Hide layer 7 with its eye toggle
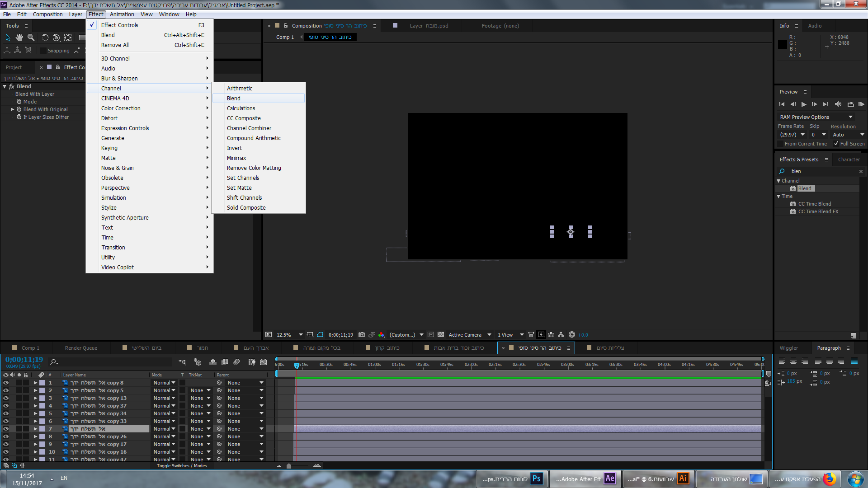868x488 pixels. point(6,429)
